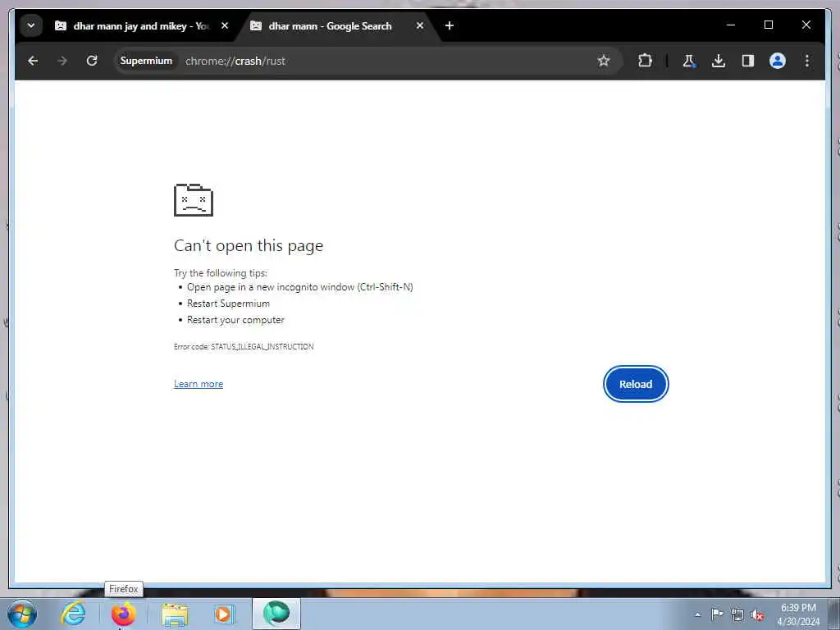Launch Internet Explorer from taskbar
Screen dimensions: 840x630
point(73,614)
